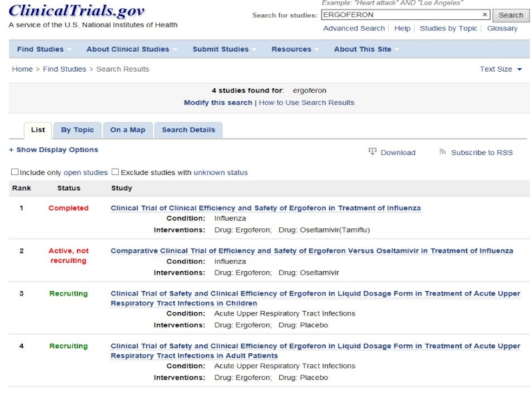The width and height of the screenshot is (532, 399).
Task: Switch to the On a Map tab
Action: pos(128,130)
